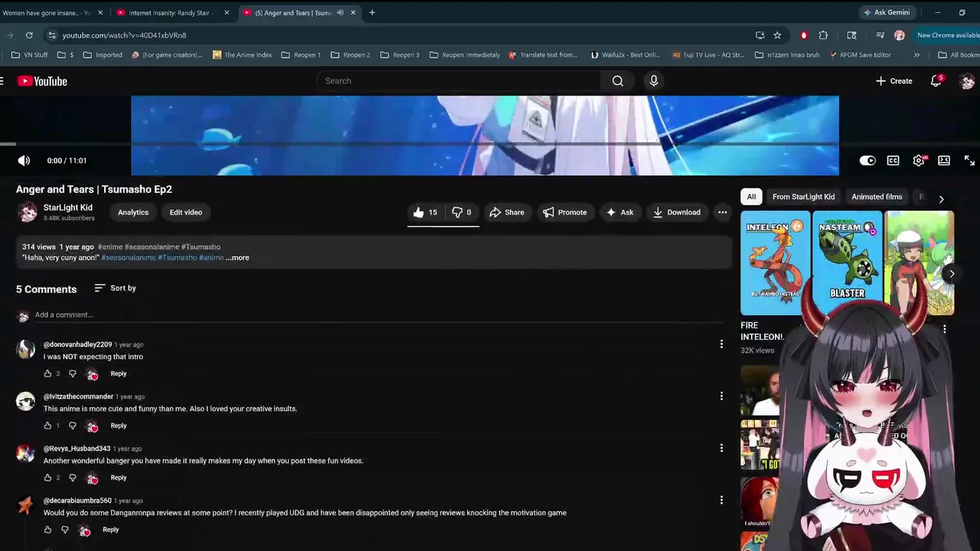Dislike ivitzathecommander's comment
The width and height of the screenshot is (980, 551).
tap(73, 426)
